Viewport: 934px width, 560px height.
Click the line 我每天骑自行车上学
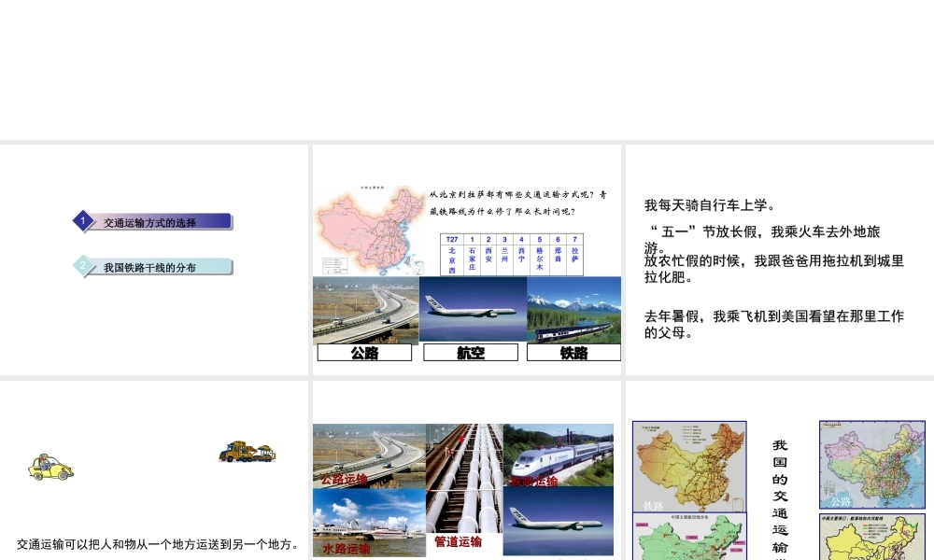pyautogui.click(x=710, y=205)
